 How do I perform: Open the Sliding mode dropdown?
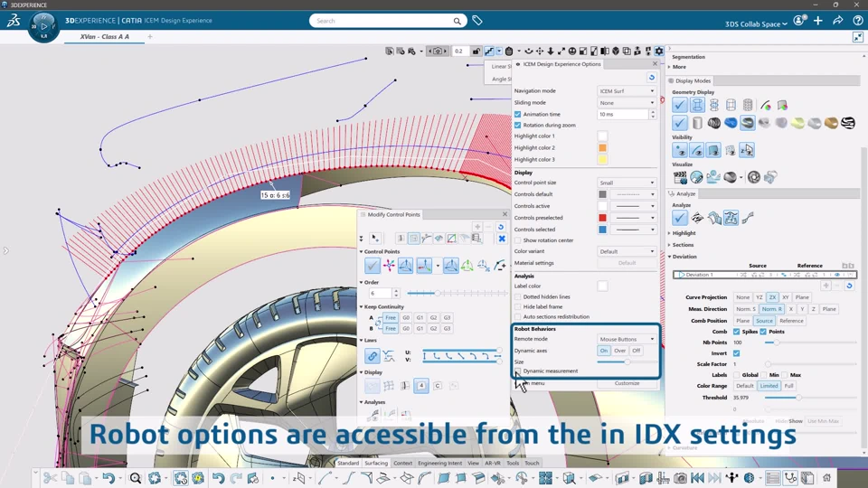pos(627,102)
